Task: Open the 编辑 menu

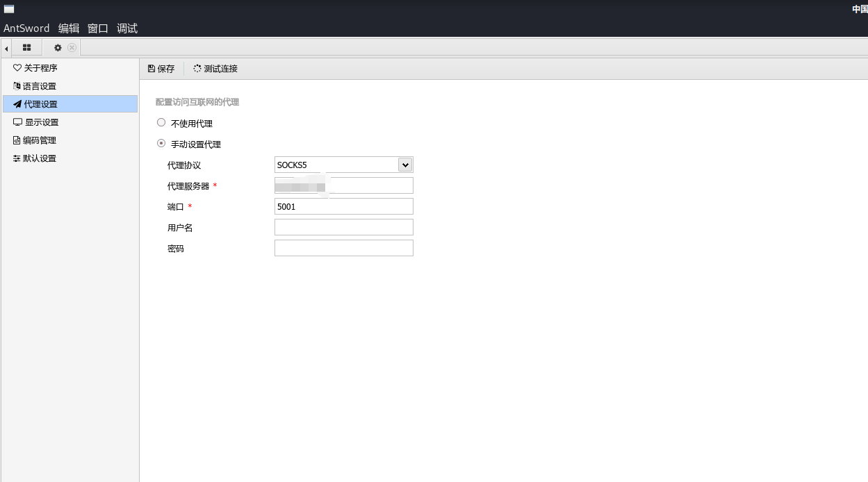Action: [x=69, y=28]
